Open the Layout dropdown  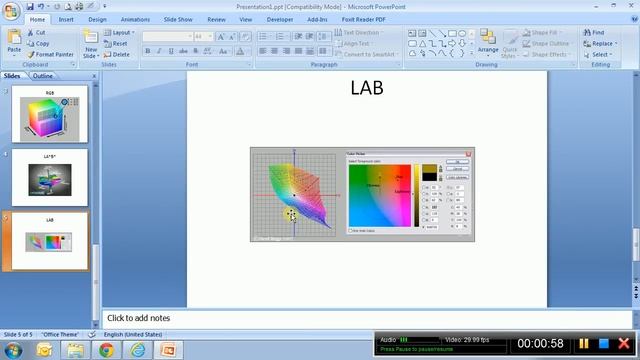[119, 32]
